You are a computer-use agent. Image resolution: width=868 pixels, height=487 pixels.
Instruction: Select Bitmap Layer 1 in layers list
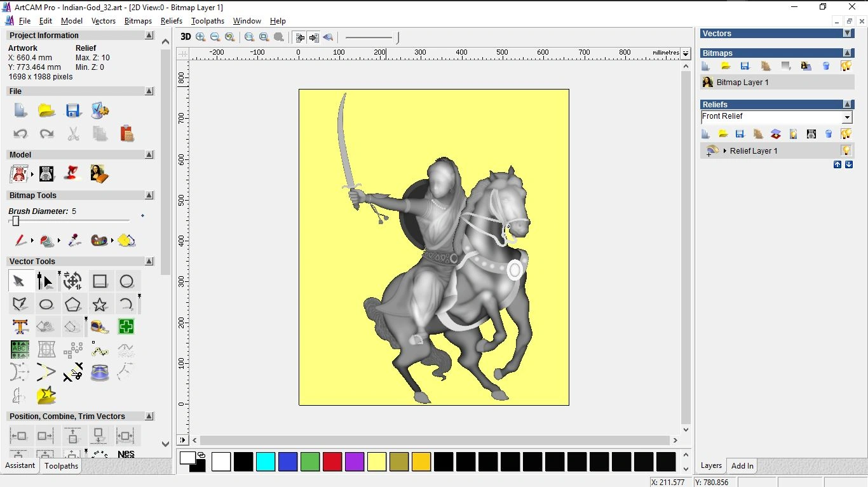742,83
